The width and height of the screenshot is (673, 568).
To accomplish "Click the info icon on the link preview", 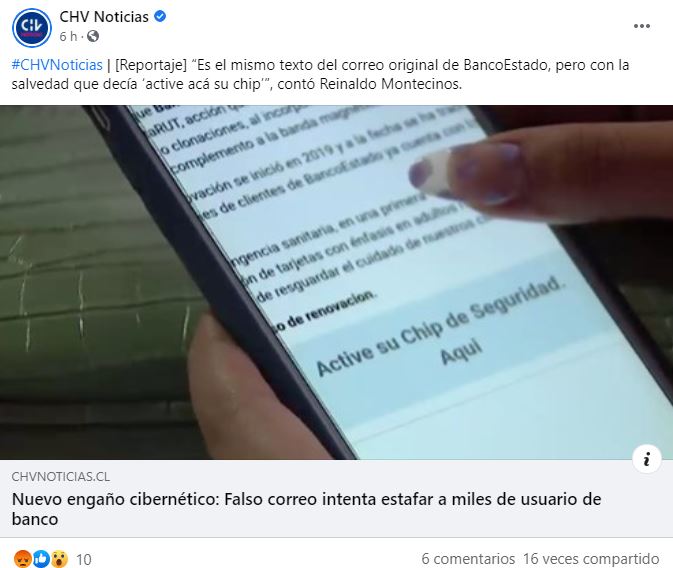I will (646, 459).
